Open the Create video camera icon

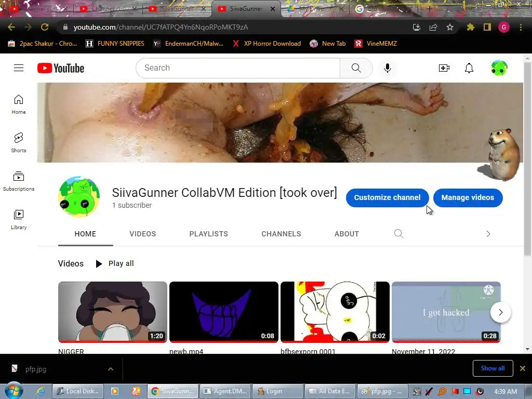coord(444,68)
